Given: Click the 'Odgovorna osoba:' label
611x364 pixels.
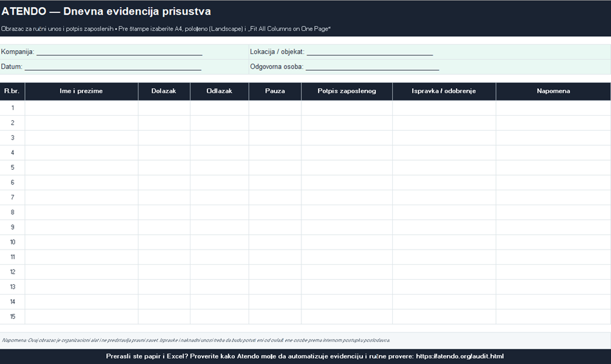Looking at the screenshot, I should coord(277,67).
